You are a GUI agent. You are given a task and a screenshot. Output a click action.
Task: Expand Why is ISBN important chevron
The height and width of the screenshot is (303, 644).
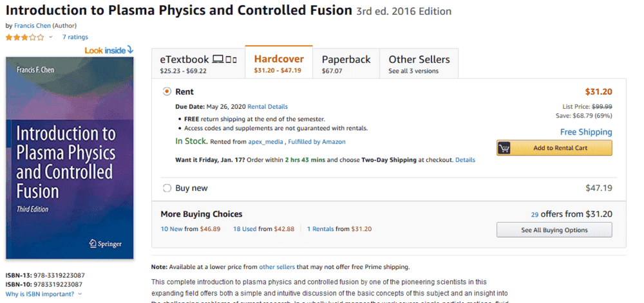pos(80,294)
